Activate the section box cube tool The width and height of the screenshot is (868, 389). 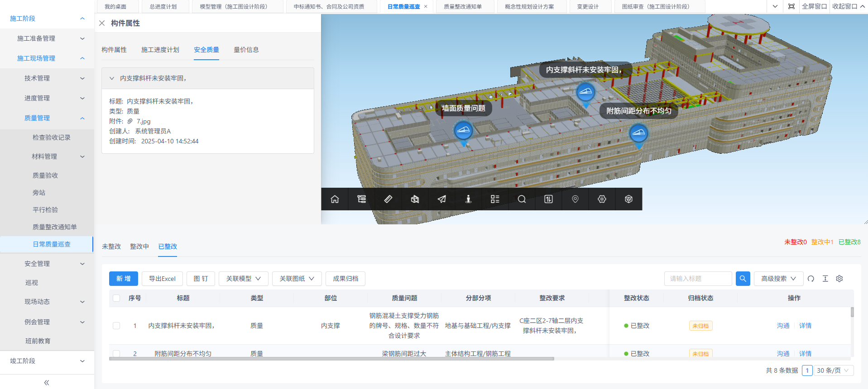coord(415,199)
